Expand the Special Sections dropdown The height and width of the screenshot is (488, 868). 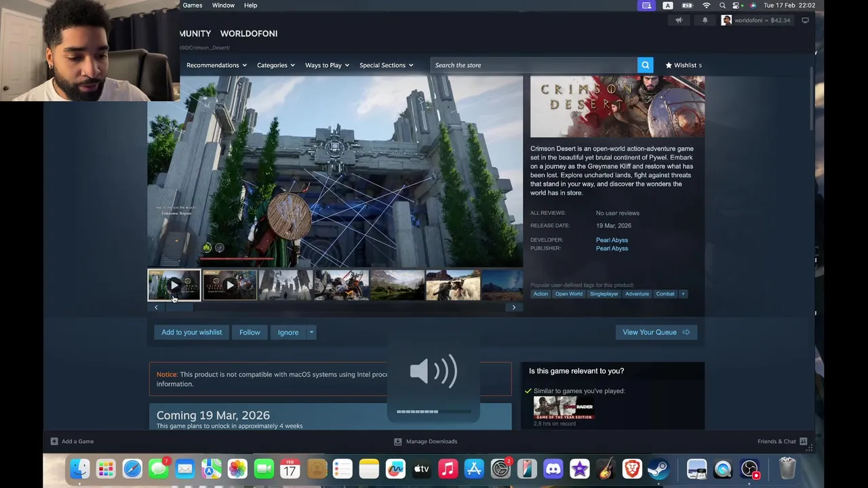pos(387,65)
